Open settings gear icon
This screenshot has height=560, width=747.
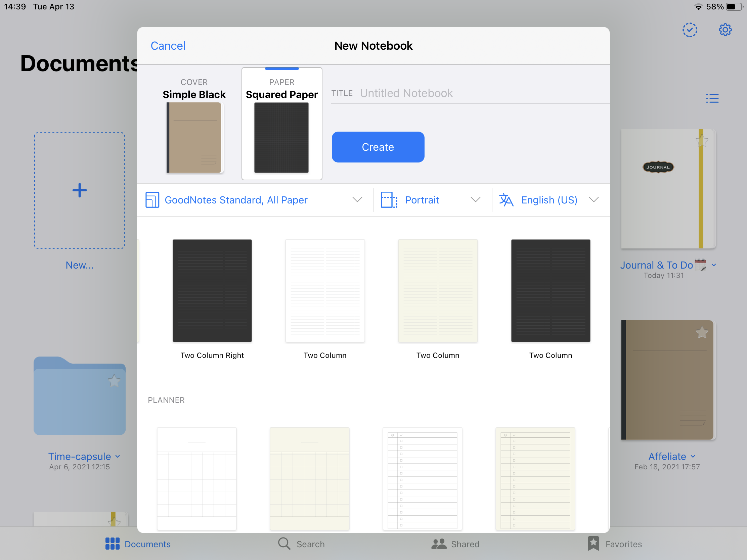pyautogui.click(x=725, y=30)
